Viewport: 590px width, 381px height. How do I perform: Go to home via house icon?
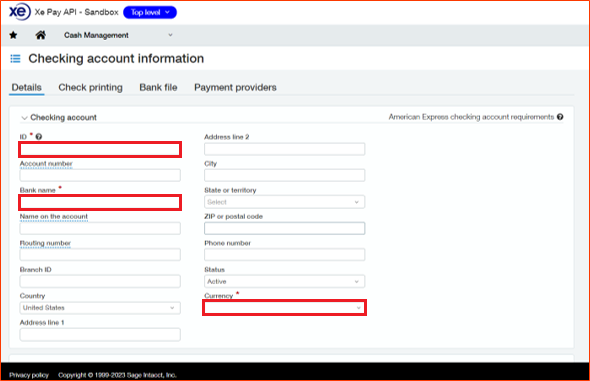click(x=41, y=35)
